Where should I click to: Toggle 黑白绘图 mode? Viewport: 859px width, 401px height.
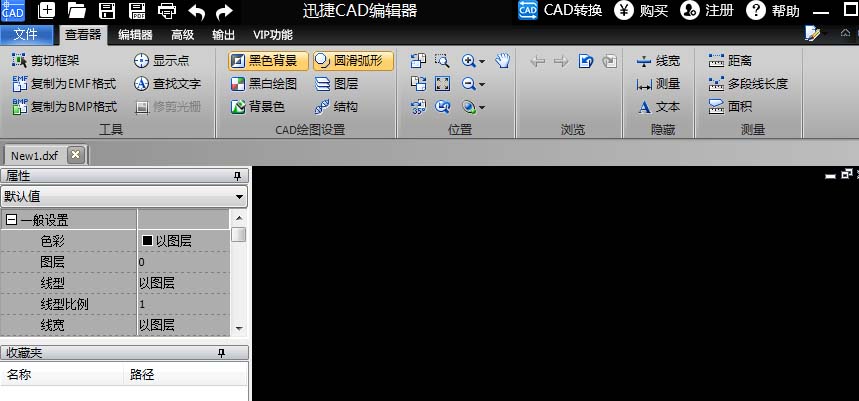pyautogui.click(x=264, y=84)
